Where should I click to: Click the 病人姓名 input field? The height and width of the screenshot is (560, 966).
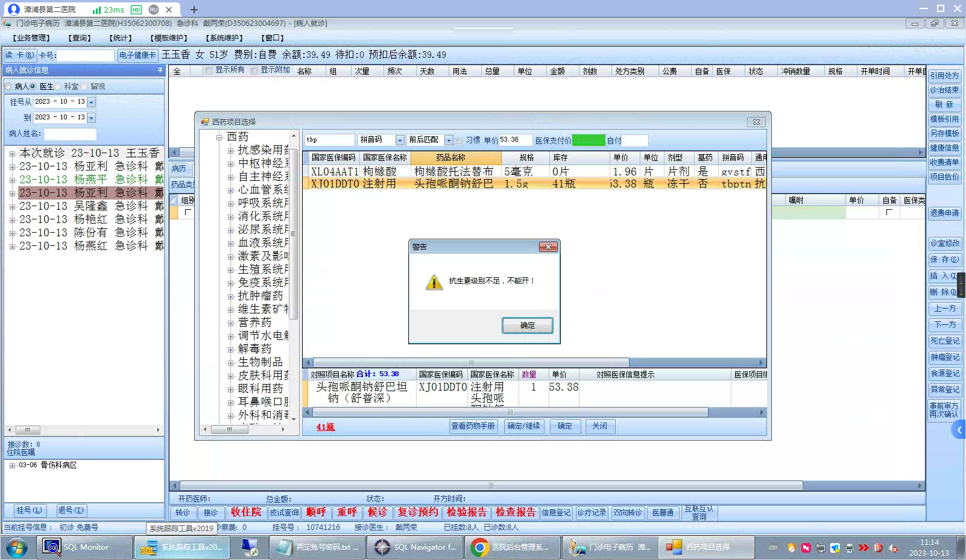click(70, 134)
